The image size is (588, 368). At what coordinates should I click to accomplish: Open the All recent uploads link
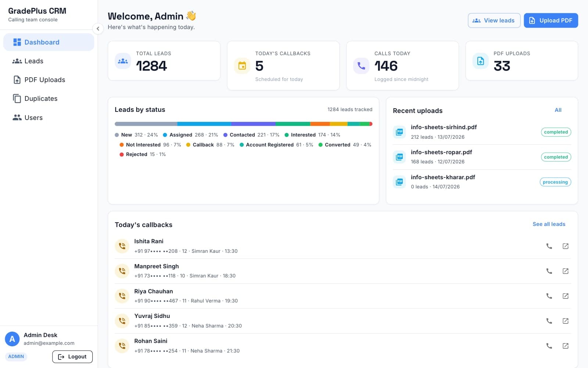coord(558,110)
